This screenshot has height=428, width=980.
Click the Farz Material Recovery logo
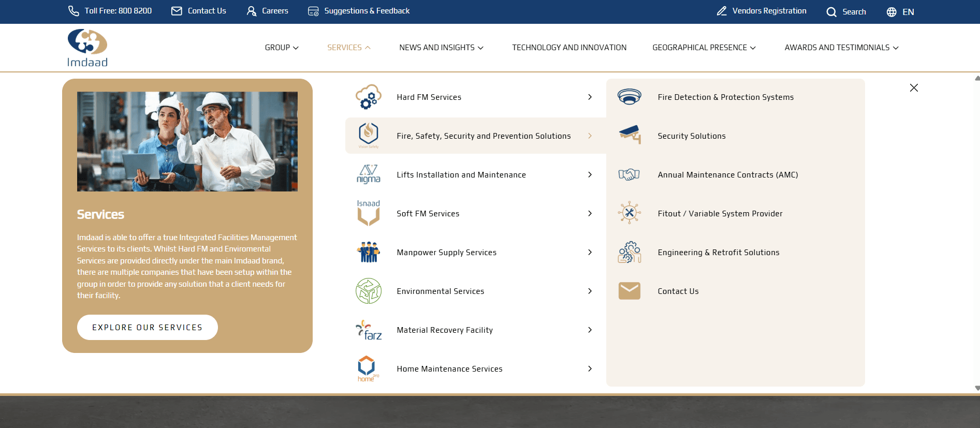pos(369,330)
